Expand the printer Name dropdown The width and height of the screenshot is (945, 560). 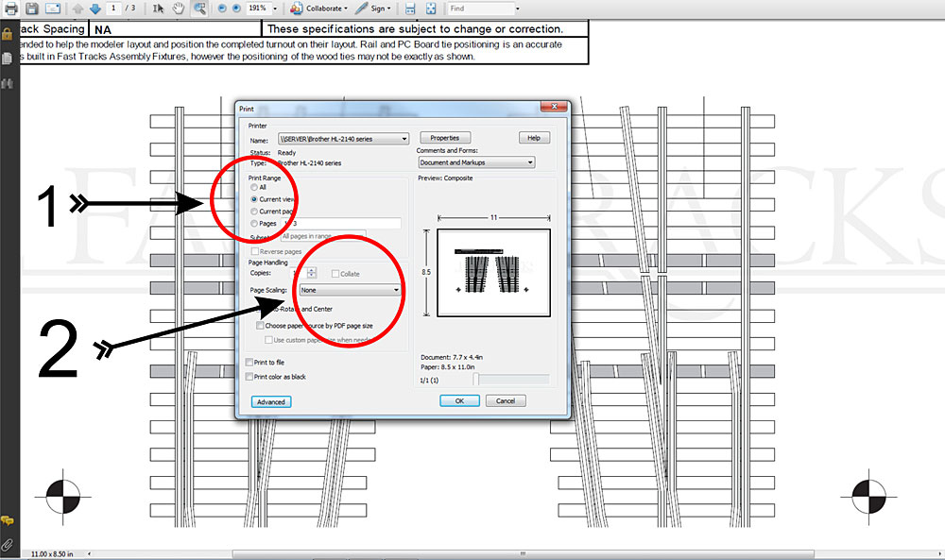(x=343, y=139)
